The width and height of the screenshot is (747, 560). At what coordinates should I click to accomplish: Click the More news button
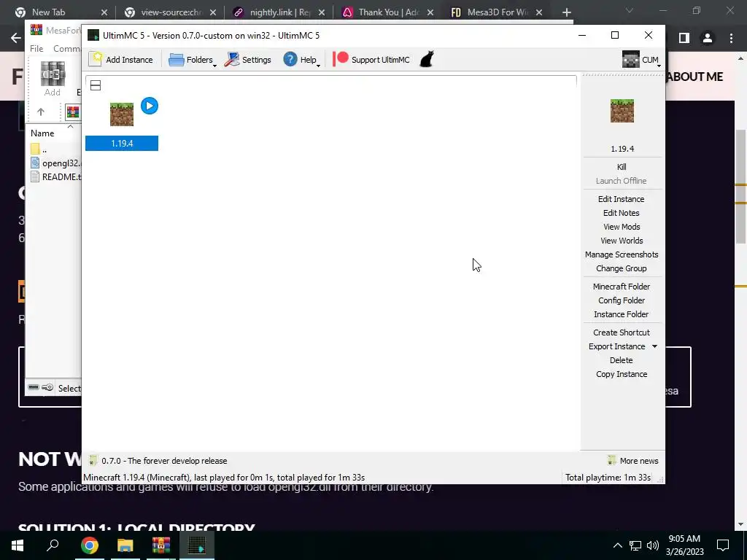tap(633, 461)
